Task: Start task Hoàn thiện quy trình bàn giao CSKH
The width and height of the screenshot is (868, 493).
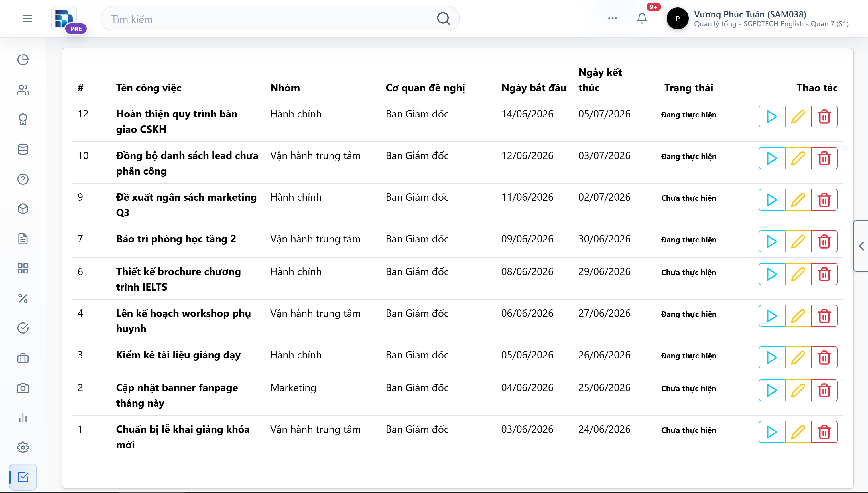Action: [x=772, y=116]
